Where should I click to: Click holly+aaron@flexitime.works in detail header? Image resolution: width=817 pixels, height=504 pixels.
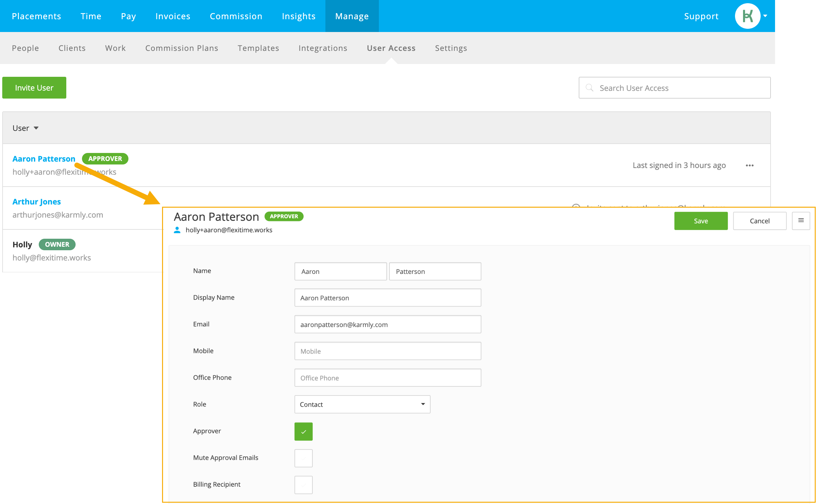point(229,230)
